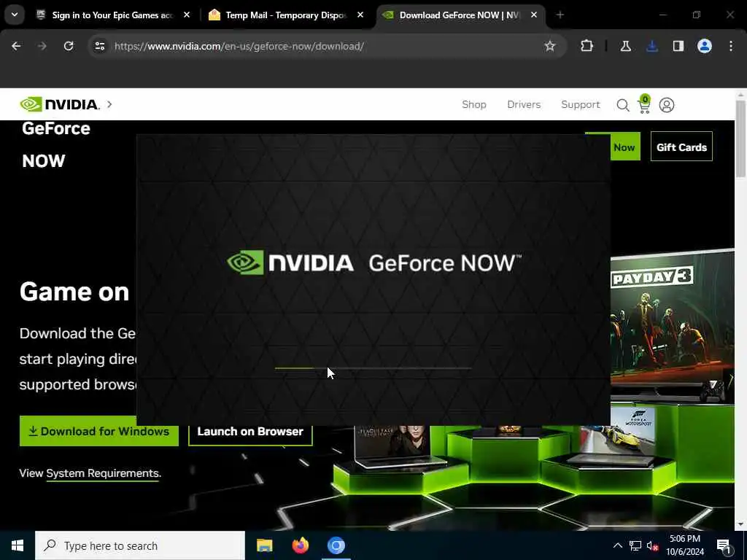Switch to the Temp Mail tab
The width and height of the screenshot is (747, 560).
coord(285,15)
